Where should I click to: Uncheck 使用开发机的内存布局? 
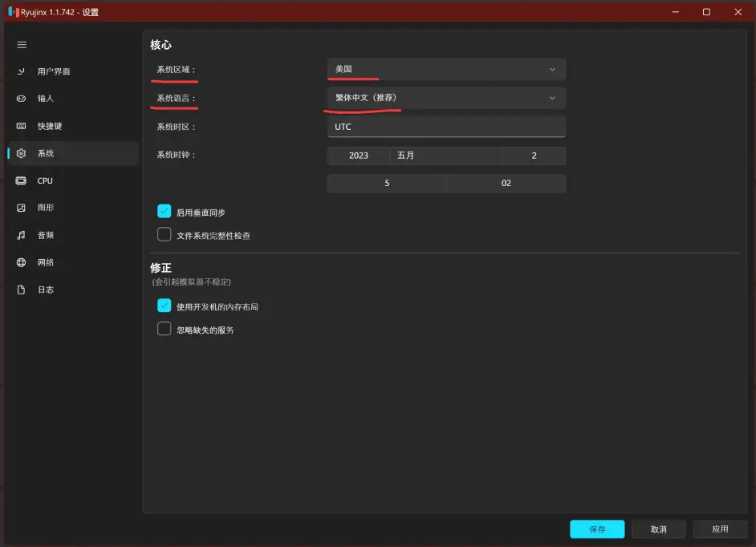tap(164, 306)
